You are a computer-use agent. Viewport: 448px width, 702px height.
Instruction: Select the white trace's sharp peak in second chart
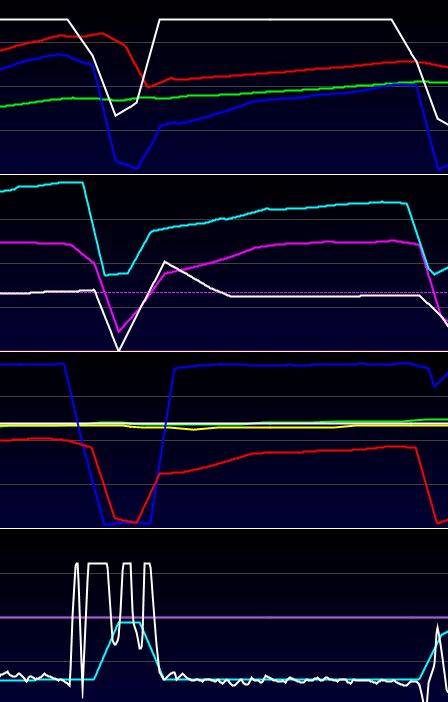(x=165, y=261)
